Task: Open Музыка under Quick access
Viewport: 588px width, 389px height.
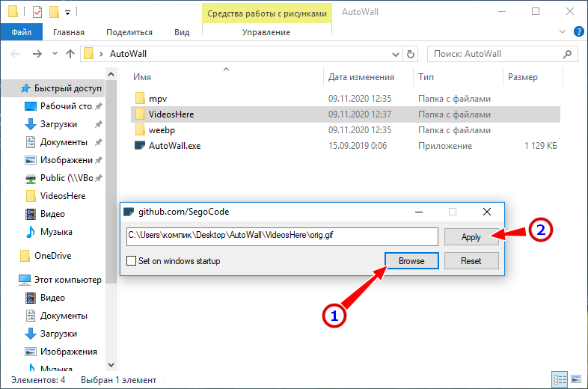Action: pyautogui.click(x=56, y=232)
